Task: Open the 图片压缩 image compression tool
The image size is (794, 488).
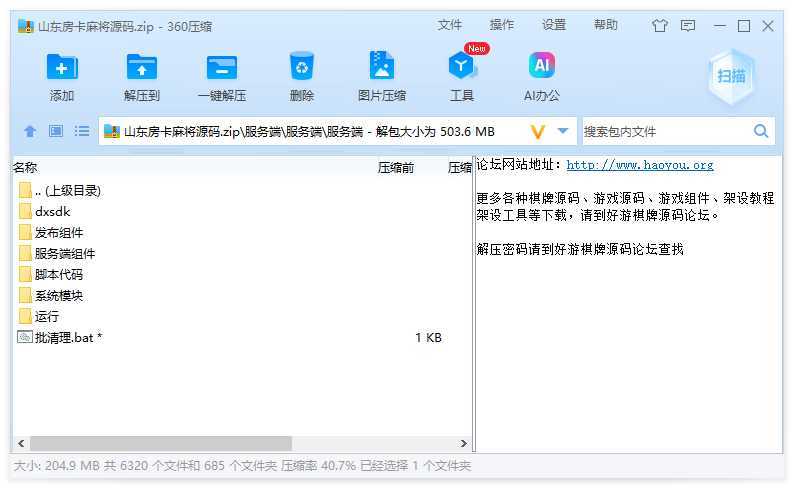Action: pyautogui.click(x=381, y=65)
